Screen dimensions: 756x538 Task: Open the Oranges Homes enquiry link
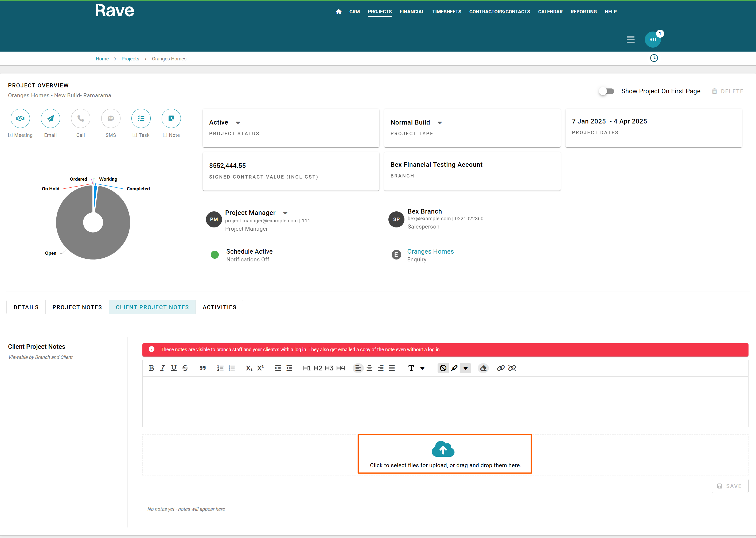point(430,251)
